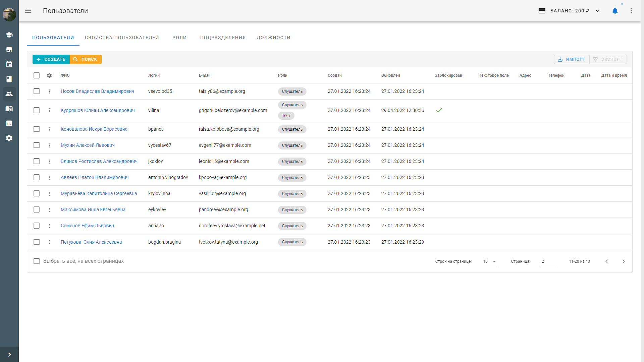Image resolution: width=644 pixels, height=362 pixels.
Task: Open user Коновалова Искра Борисовна link
Action: 94,129
